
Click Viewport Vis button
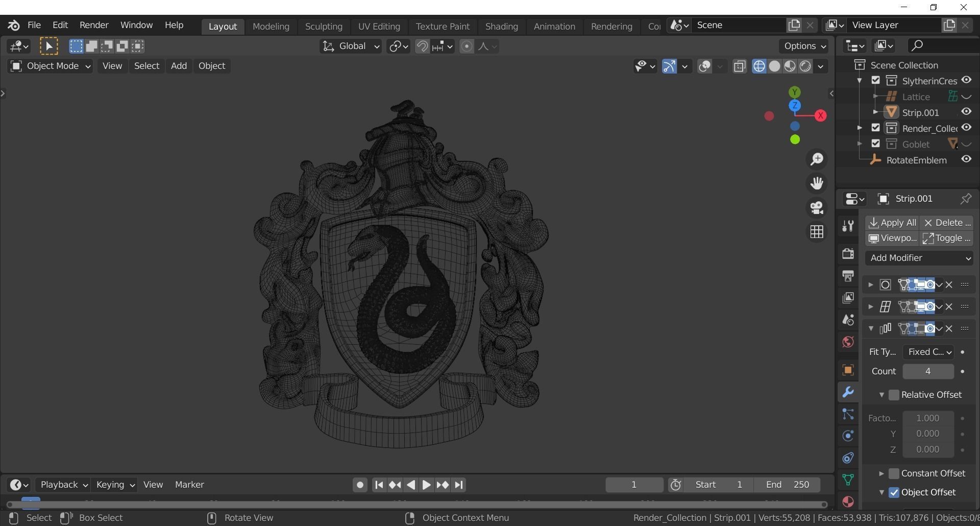pos(892,238)
